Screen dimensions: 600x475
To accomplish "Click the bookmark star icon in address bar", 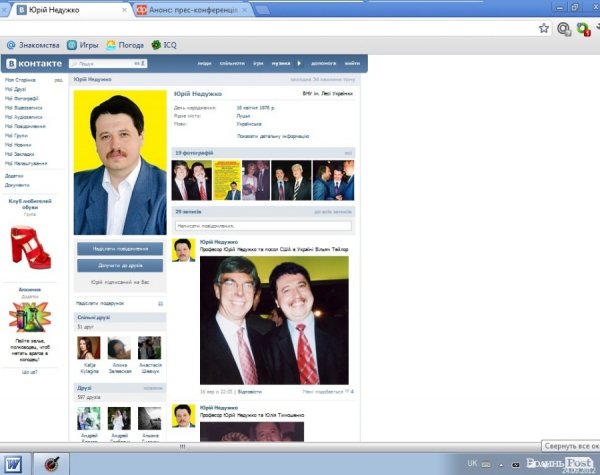I will point(544,29).
